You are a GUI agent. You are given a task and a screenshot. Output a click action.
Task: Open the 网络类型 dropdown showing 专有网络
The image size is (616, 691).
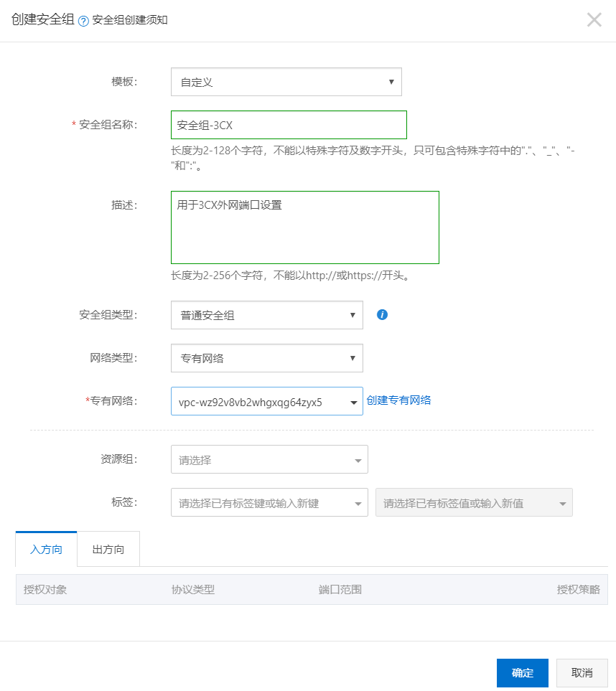[267, 358]
